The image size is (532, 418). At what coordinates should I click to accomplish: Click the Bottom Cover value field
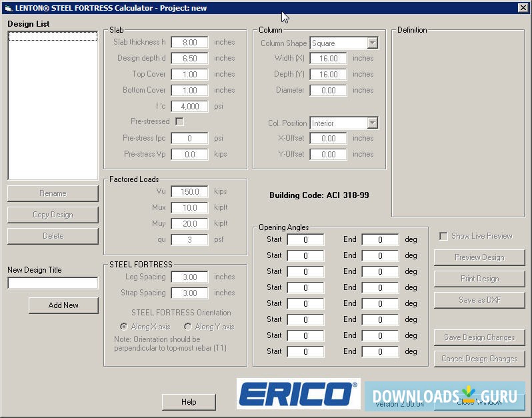pyautogui.click(x=189, y=90)
